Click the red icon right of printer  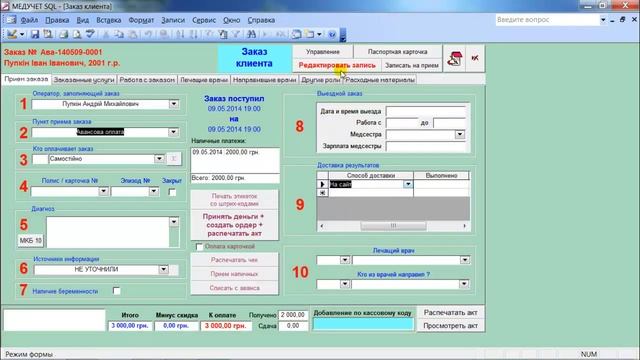pyautogui.click(x=475, y=58)
